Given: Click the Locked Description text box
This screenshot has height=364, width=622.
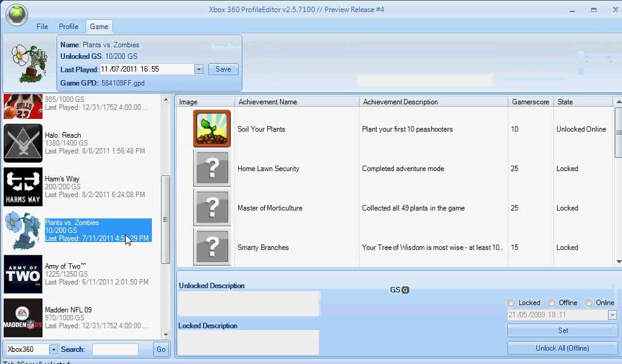Looking at the screenshot, I should click(248, 342).
